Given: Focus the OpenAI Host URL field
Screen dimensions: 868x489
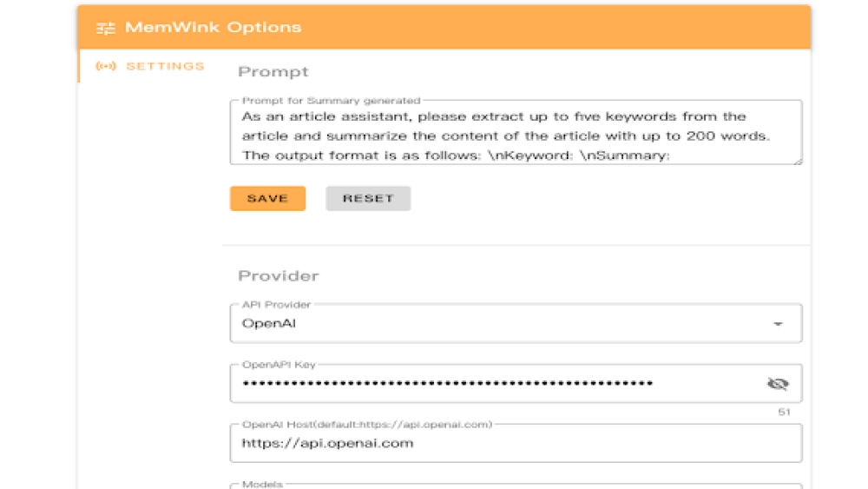Looking at the screenshot, I should point(516,444).
